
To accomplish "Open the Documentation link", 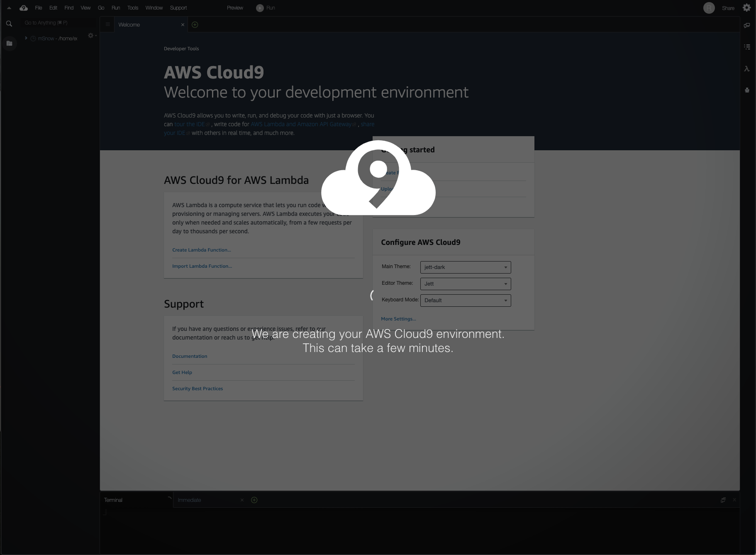I will [190, 356].
